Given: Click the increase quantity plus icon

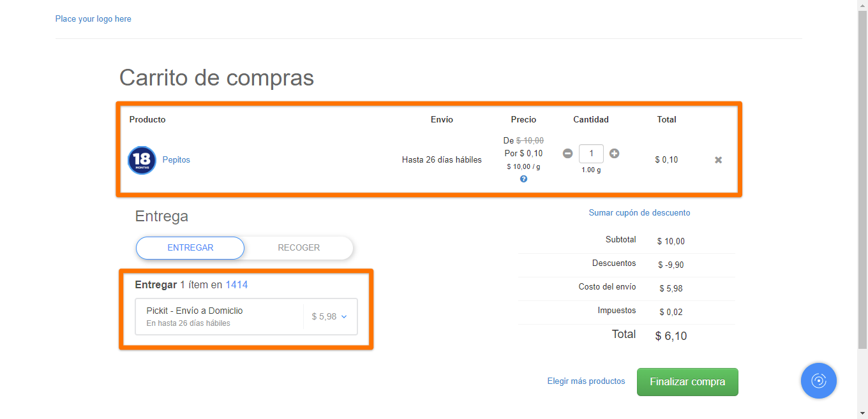Looking at the screenshot, I should pos(614,153).
